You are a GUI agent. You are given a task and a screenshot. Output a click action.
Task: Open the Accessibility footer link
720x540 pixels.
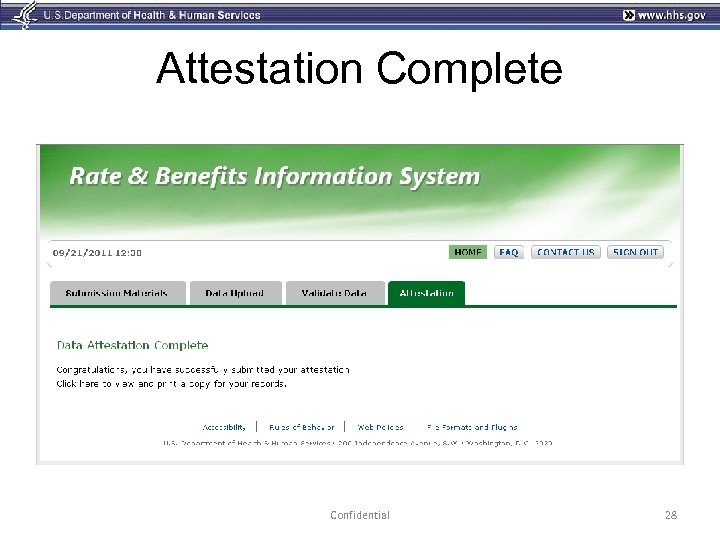(x=224, y=427)
